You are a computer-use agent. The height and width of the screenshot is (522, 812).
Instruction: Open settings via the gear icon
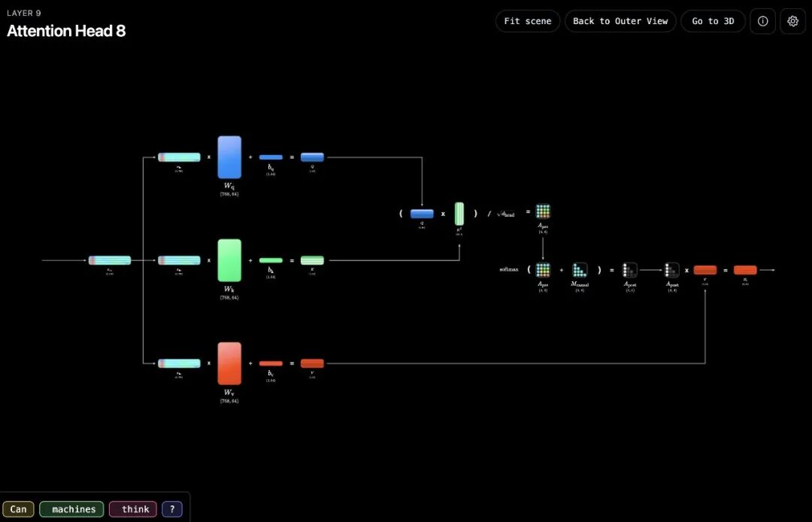click(x=792, y=21)
